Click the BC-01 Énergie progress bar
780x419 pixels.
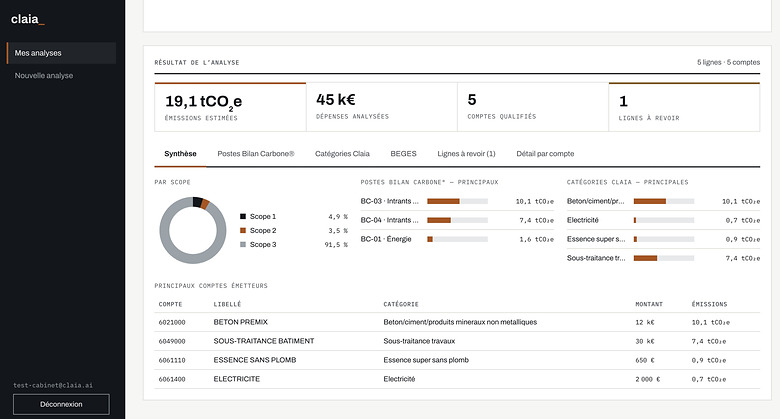457,239
